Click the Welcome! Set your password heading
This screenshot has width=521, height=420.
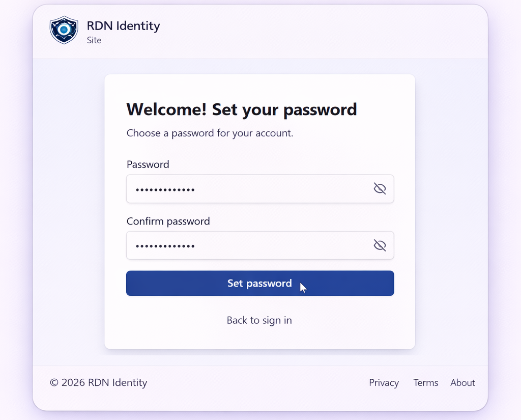click(x=241, y=109)
